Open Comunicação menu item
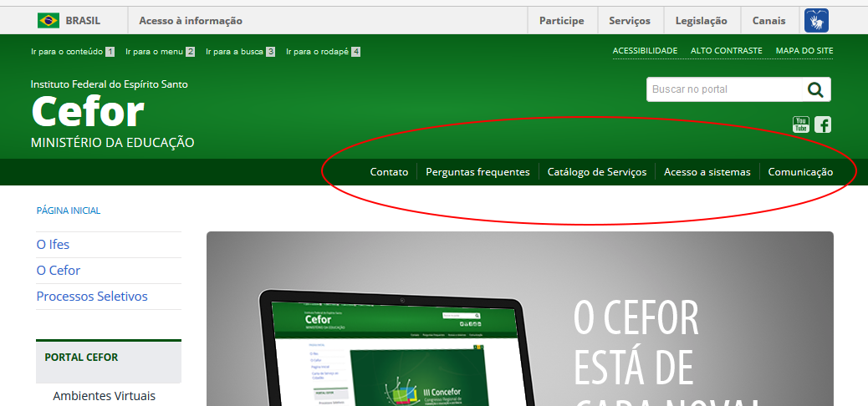The width and height of the screenshot is (868, 406). pyautogui.click(x=800, y=171)
